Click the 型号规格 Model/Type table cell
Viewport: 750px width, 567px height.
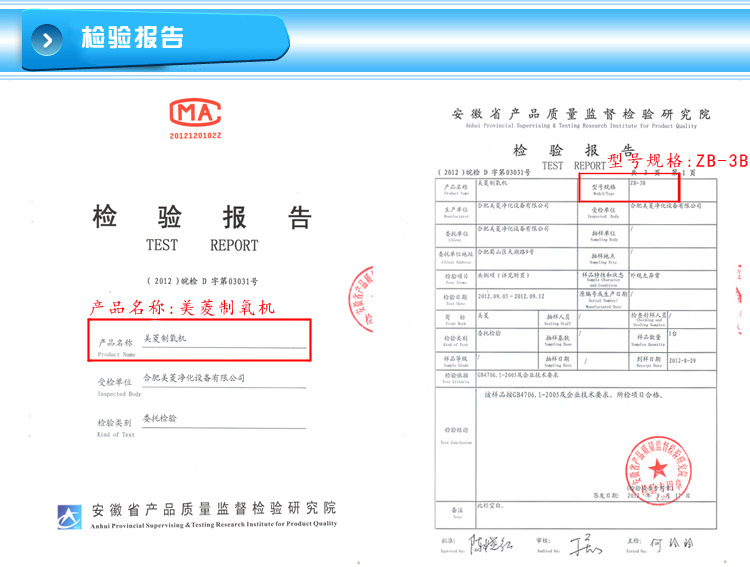tap(604, 189)
